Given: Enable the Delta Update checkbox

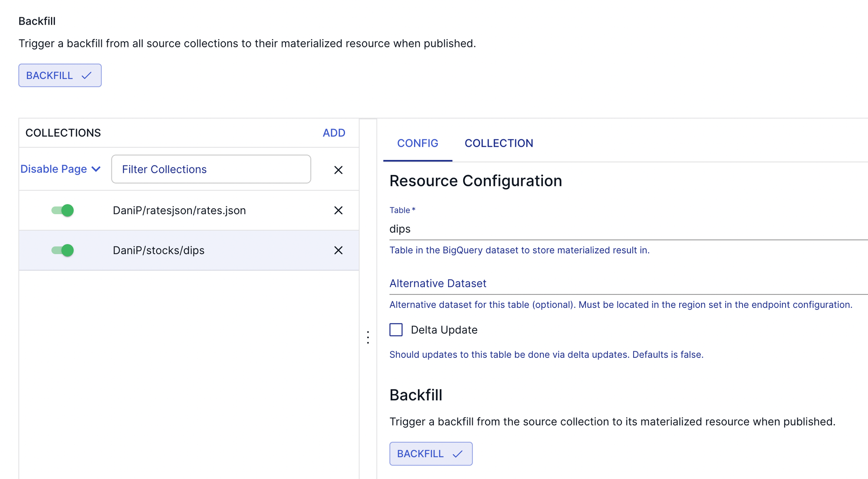Looking at the screenshot, I should pos(396,330).
